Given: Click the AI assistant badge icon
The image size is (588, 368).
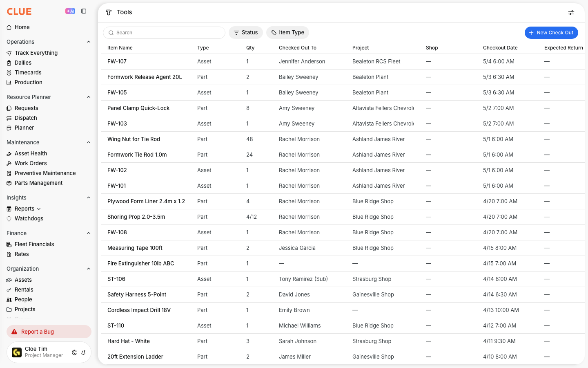Looking at the screenshot, I should tap(70, 11).
